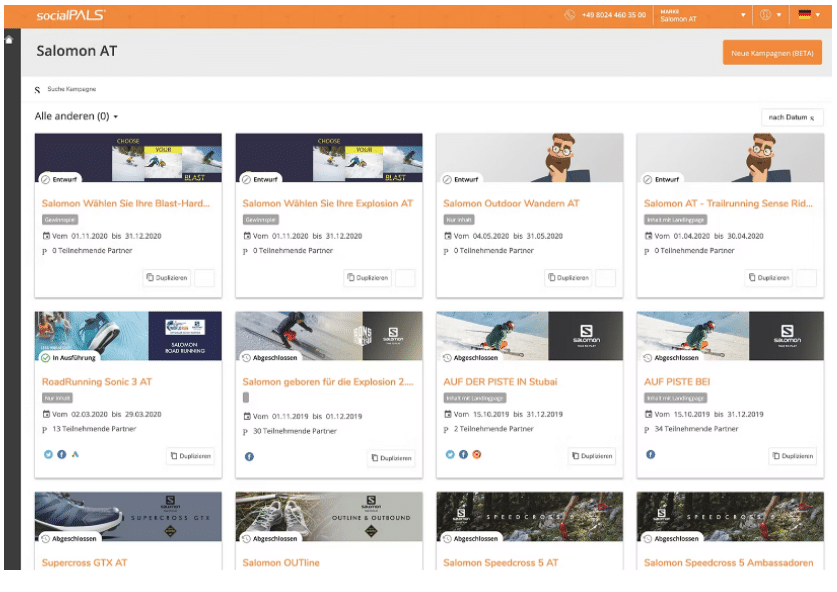The image size is (837, 592).
Task: Click Google Ads icon on RoadRunning Sonic 3 AT
Action: pos(75,455)
